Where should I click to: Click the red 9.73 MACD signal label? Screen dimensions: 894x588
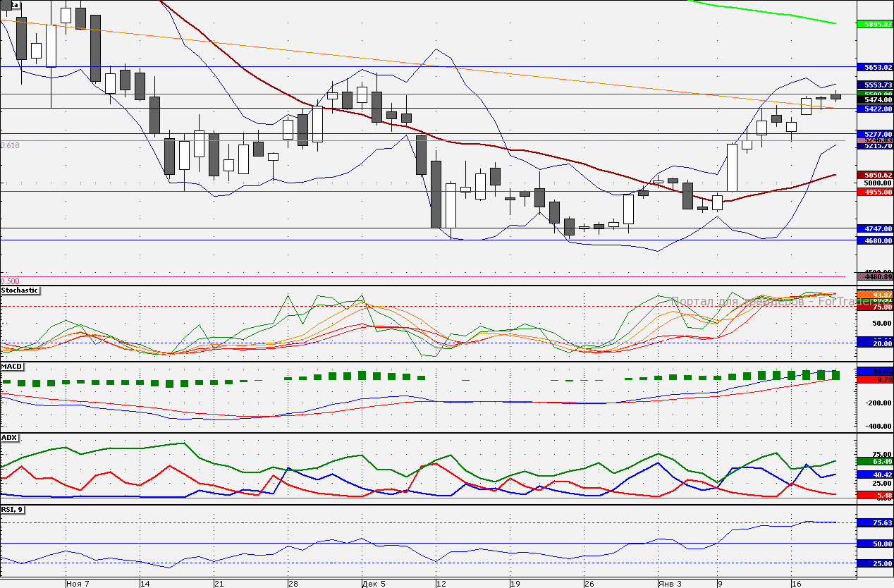pyautogui.click(x=874, y=379)
